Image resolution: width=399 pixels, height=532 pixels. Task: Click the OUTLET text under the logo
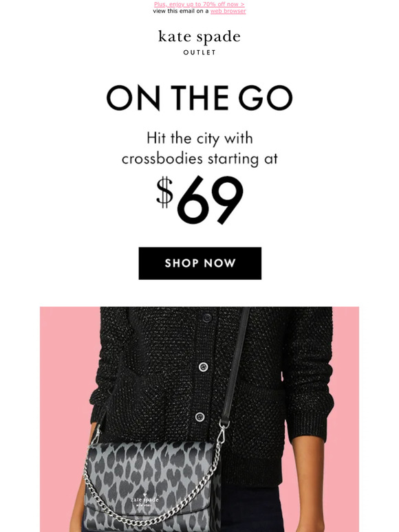(x=199, y=52)
